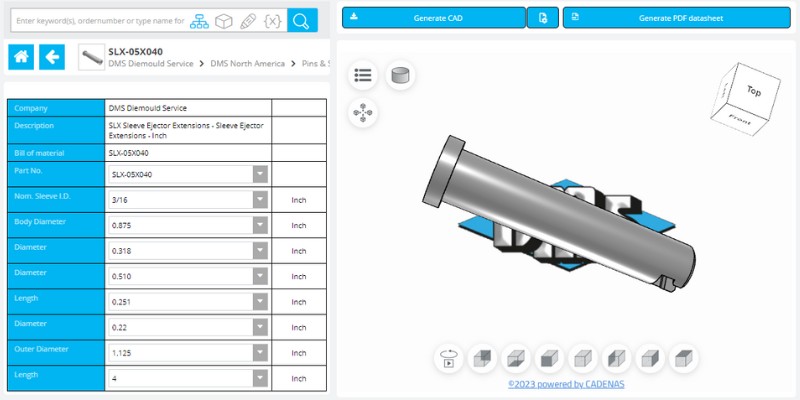
Task: Click the Outer Diameter label
Action: (41, 349)
